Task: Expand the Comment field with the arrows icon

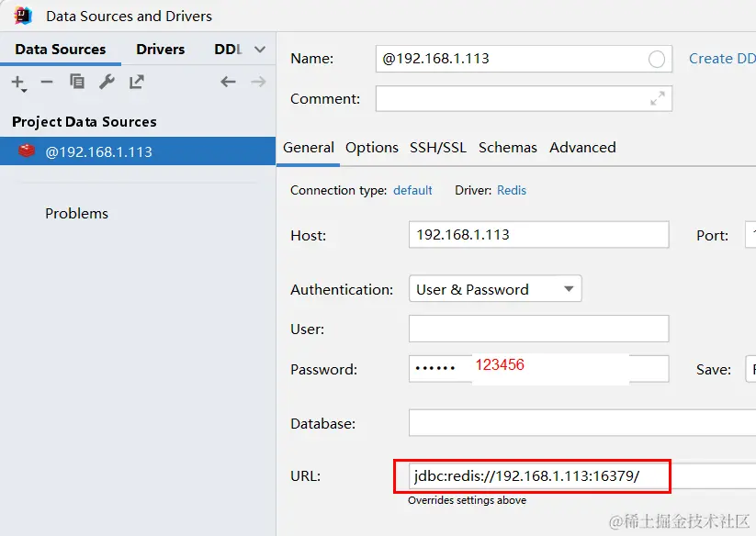Action: (x=657, y=98)
